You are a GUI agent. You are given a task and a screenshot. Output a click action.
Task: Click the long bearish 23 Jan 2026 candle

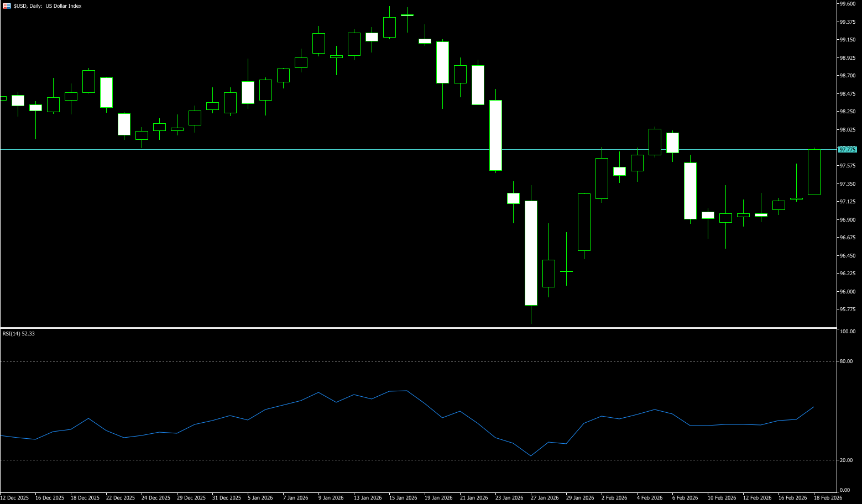pyautogui.click(x=495, y=135)
